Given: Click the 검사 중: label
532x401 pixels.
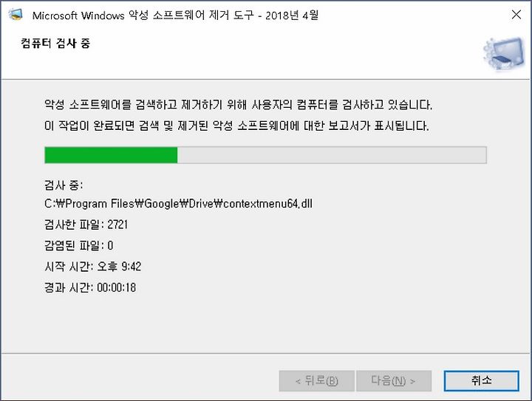Looking at the screenshot, I should pos(64,185).
